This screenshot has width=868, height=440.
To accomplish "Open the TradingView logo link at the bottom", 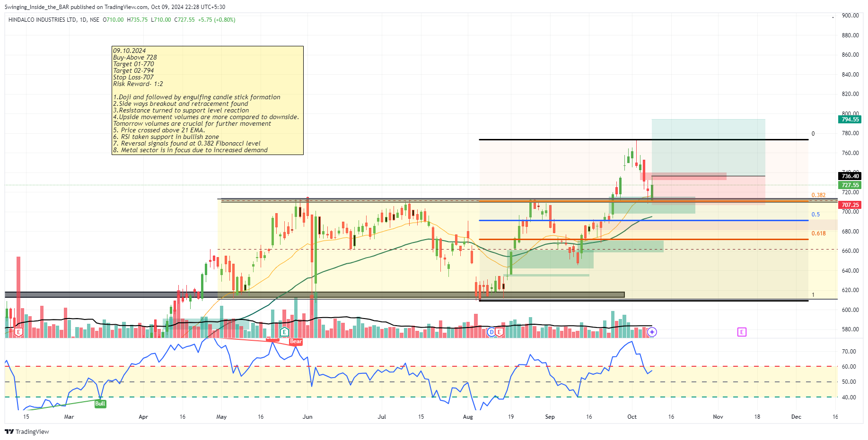I will point(27,431).
